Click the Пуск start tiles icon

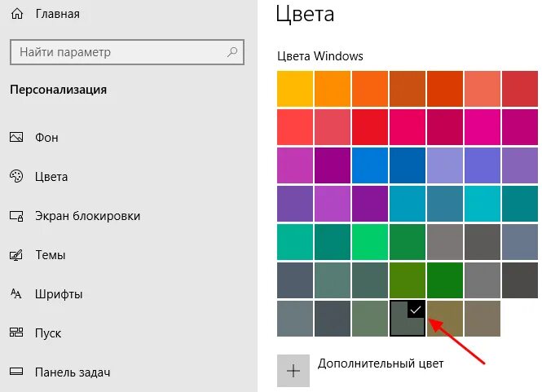(x=16, y=333)
